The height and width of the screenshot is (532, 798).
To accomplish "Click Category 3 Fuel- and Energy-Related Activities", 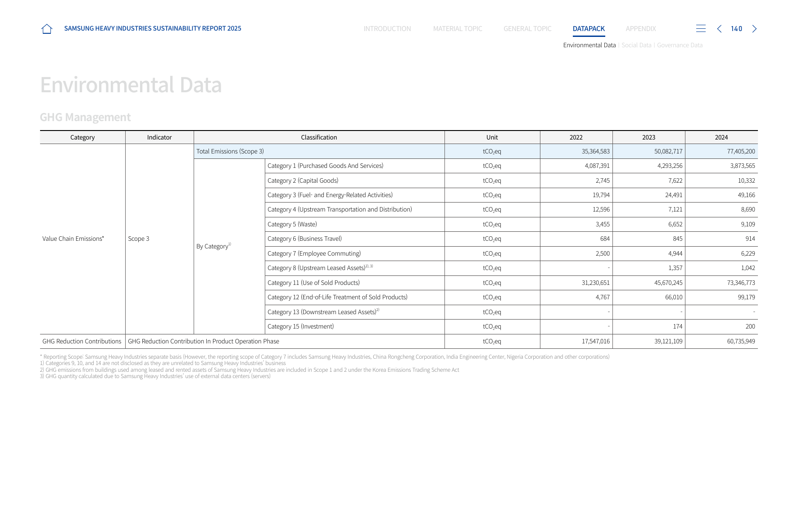I will pos(330,195).
